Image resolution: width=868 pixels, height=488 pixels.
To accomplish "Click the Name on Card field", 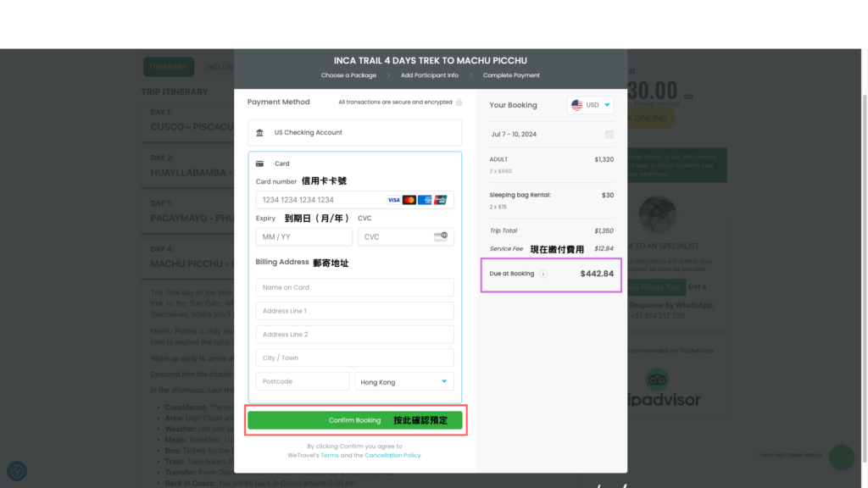I will (x=355, y=288).
